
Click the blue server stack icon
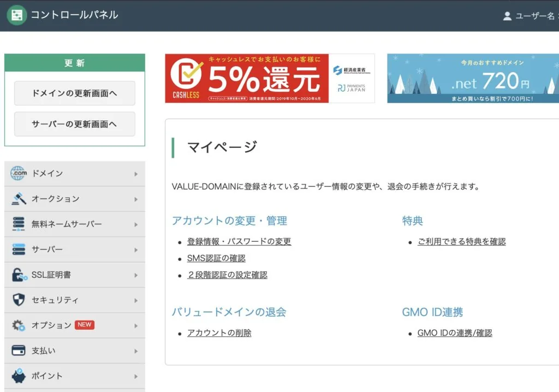click(x=19, y=250)
